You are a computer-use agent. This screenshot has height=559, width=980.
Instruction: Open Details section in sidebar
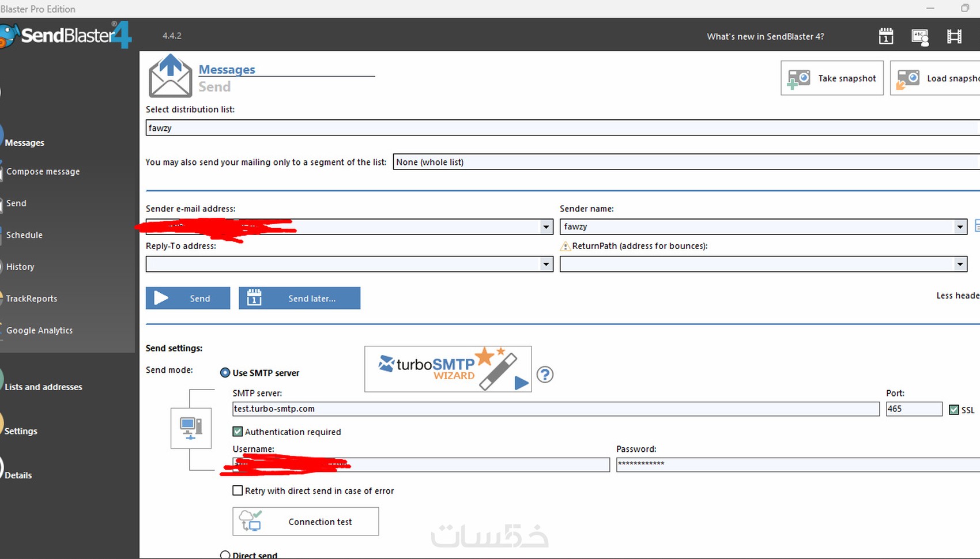(18, 475)
